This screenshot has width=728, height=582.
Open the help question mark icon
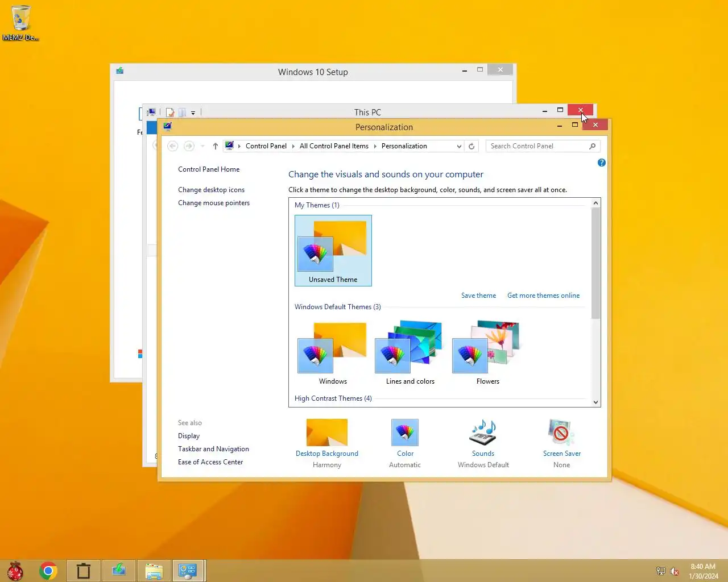(602, 163)
